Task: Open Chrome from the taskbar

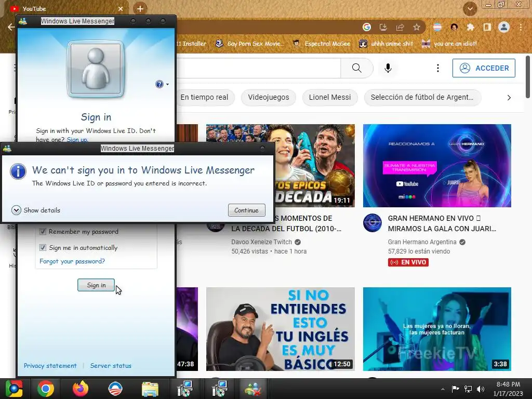Action: click(46, 389)
